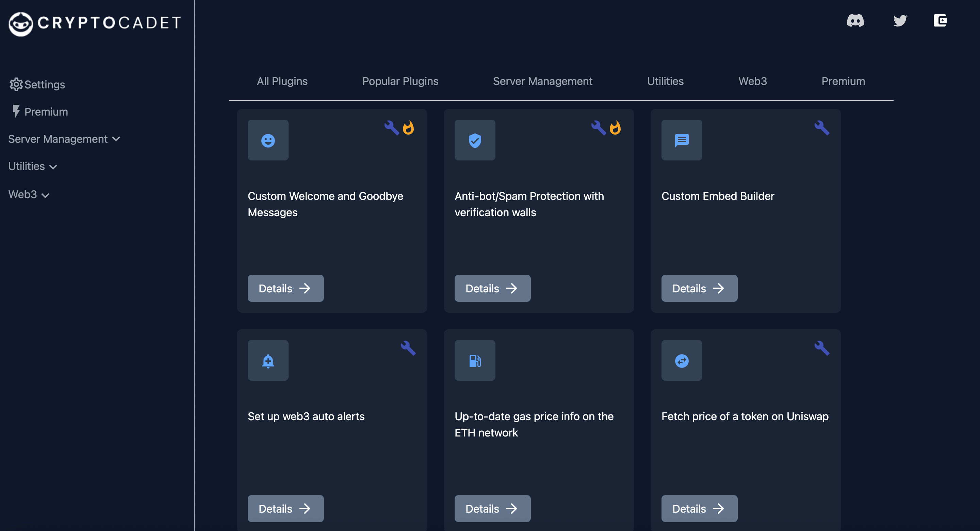This screenshot has width=980, height=531.
Task: Open Settings in the sidebar
Action: click(x=37, y=84)
